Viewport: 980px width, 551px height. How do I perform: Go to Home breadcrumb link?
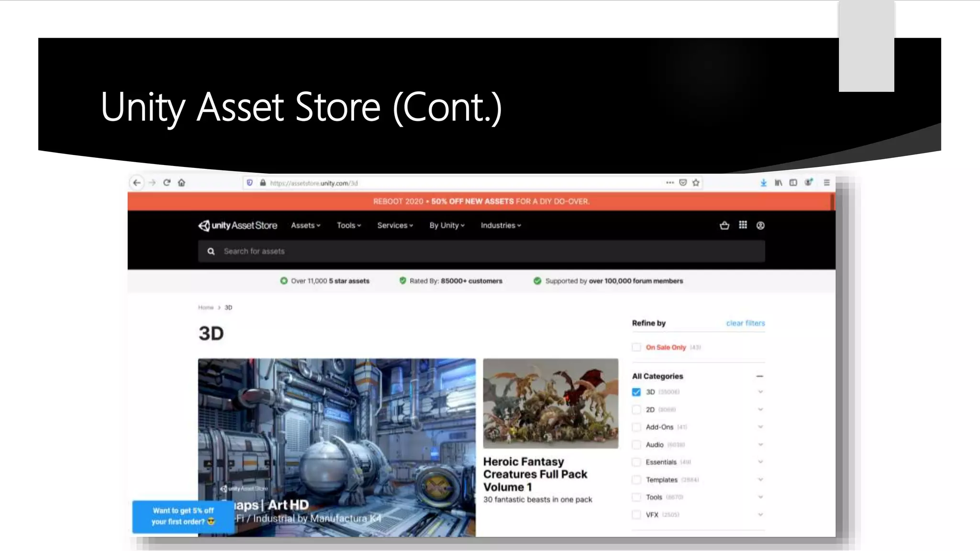pos(206,308)
